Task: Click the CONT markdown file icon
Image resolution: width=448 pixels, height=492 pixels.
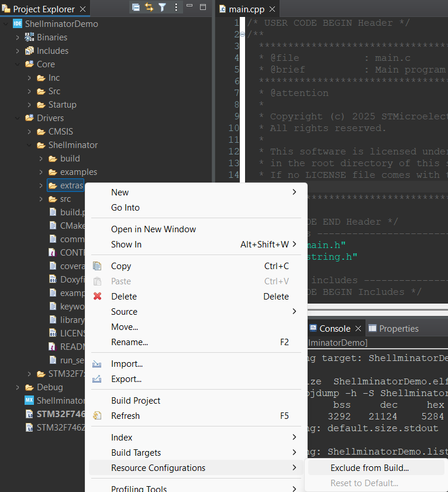Action: (x=53, y=253)
